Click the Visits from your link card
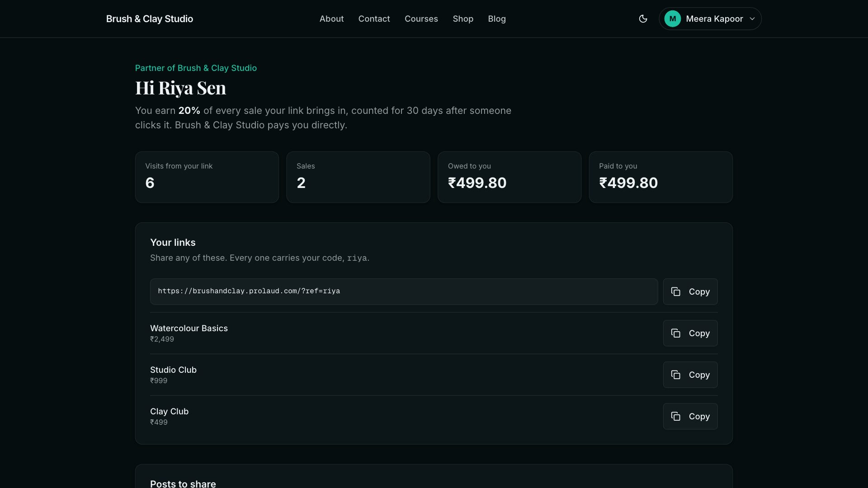Image resolution: width=868 pixels, height=488 pixels. click(207, 177)
